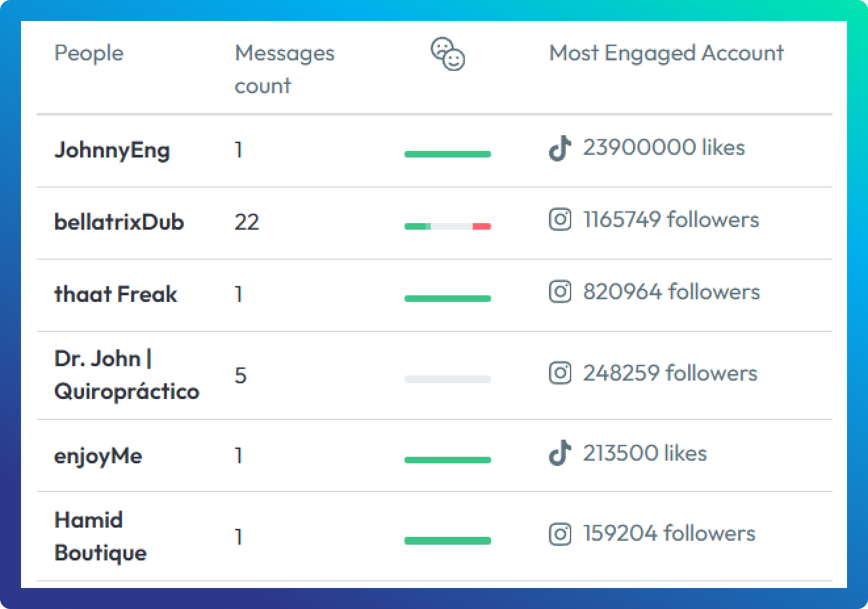Image resolution: width=868 pixels, height=609 pixels.
Task: Select the thaat Freak person entry
Action: (x=116, y=294)
